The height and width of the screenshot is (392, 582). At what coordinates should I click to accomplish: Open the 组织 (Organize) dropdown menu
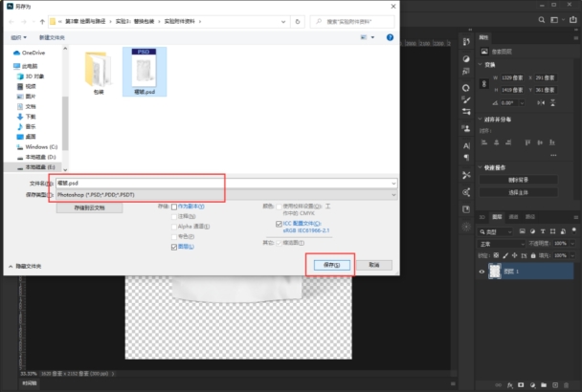pyautogui.click(x=18, y=37)
